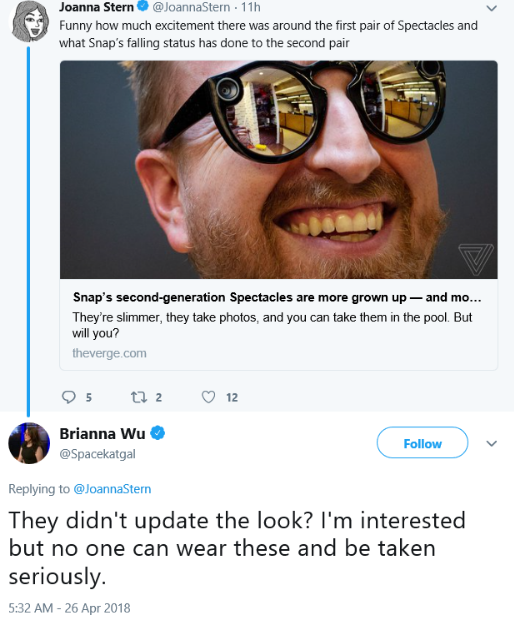514x624 pixels.
Task: Open @JoannaStern in Replying to line
Action: (x=113, y=489)
